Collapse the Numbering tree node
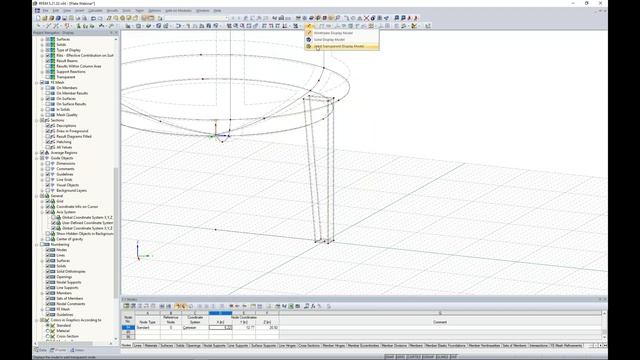640x360 pixels. click(37, 244)
